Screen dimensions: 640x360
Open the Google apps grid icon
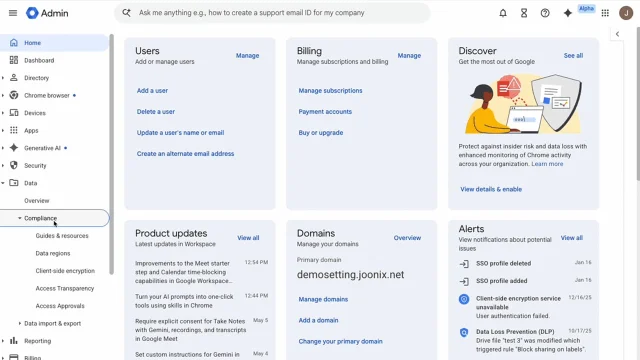pyautogui.click(x=605, y=13)
